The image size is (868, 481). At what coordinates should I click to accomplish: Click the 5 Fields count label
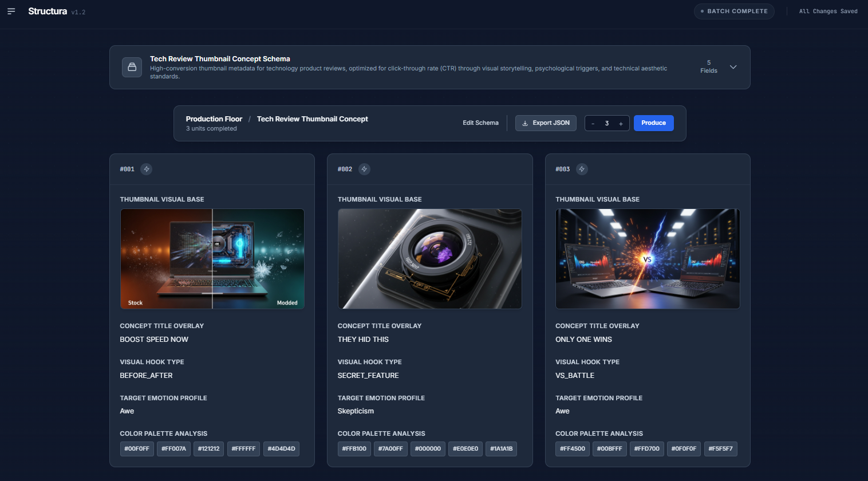[709, 67]
